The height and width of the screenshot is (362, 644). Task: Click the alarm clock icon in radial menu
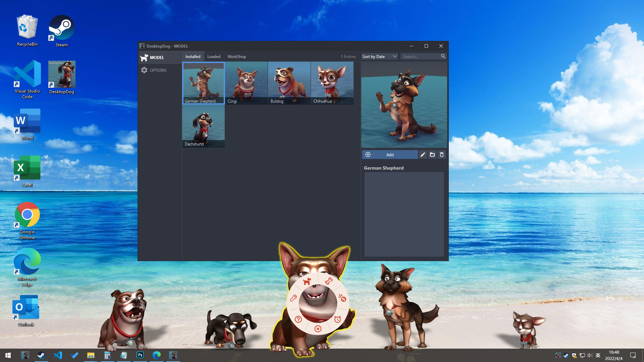[x=337, y=319]
